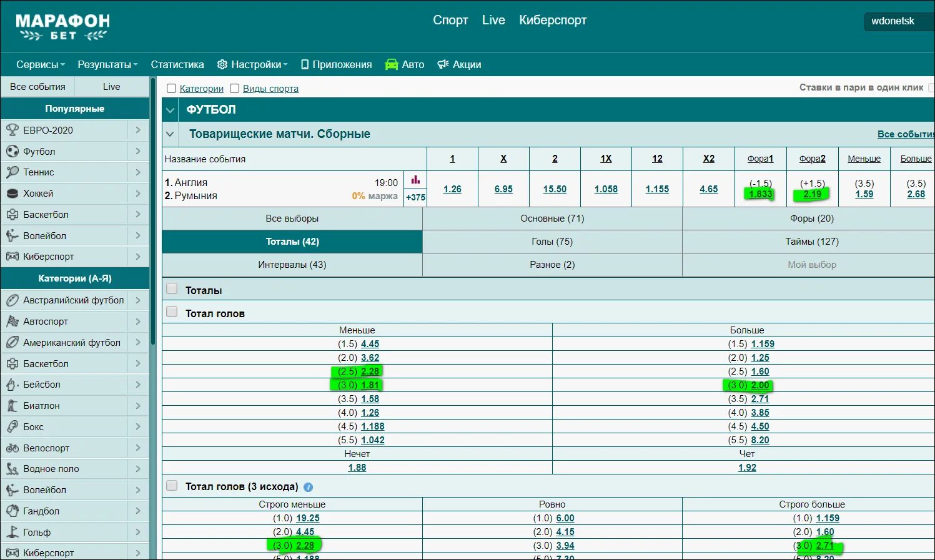Open the Настройки dropdown
This screenshot has width=935, height=560.
(x=252, y=64)
